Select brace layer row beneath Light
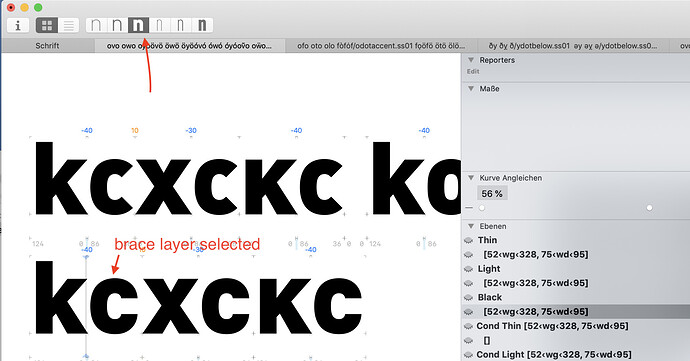 point(576,283)
